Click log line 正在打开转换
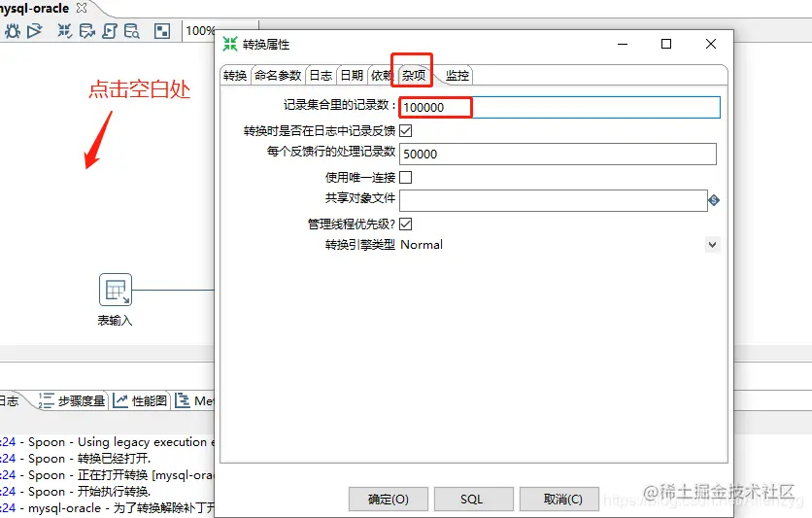 point(107,475)
